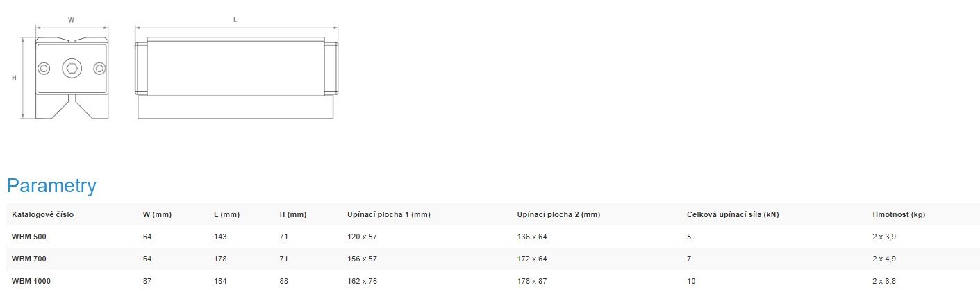Click the W dimension label above drawing

pos(71,20)
